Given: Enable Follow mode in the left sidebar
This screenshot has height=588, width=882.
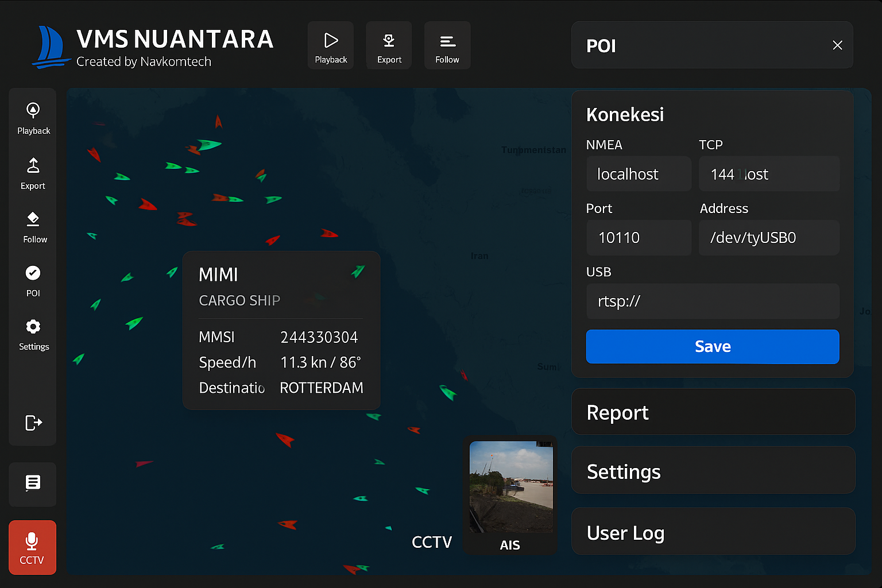Looking at the screenshot, I should [33, 227].
